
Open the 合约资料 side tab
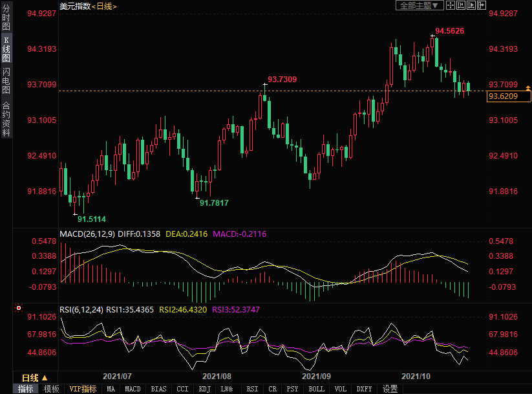(x=6, y=119)
